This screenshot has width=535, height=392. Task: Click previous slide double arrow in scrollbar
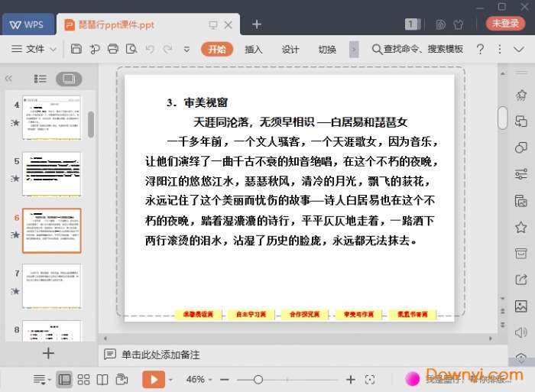503,311
